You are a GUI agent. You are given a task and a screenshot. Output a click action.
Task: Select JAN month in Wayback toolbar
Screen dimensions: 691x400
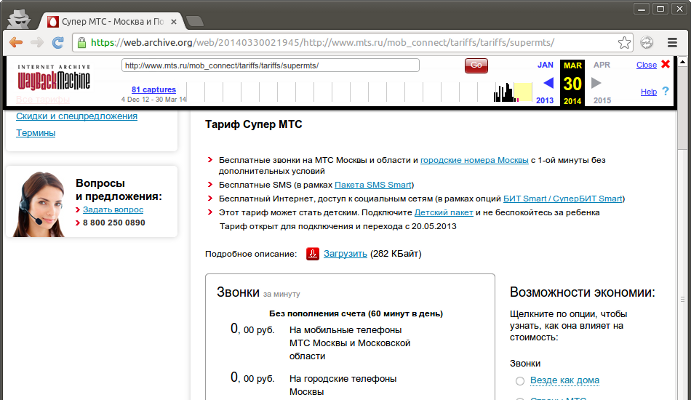[x=545, y=65]
